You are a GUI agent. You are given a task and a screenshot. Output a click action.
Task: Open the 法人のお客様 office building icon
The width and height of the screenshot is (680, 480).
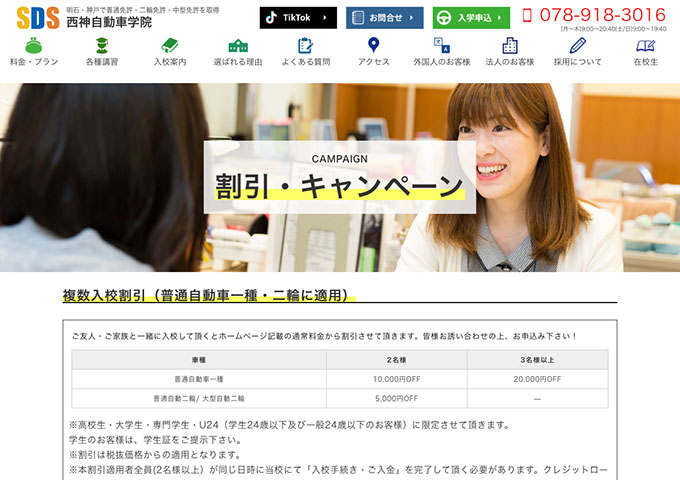[510, 45]
